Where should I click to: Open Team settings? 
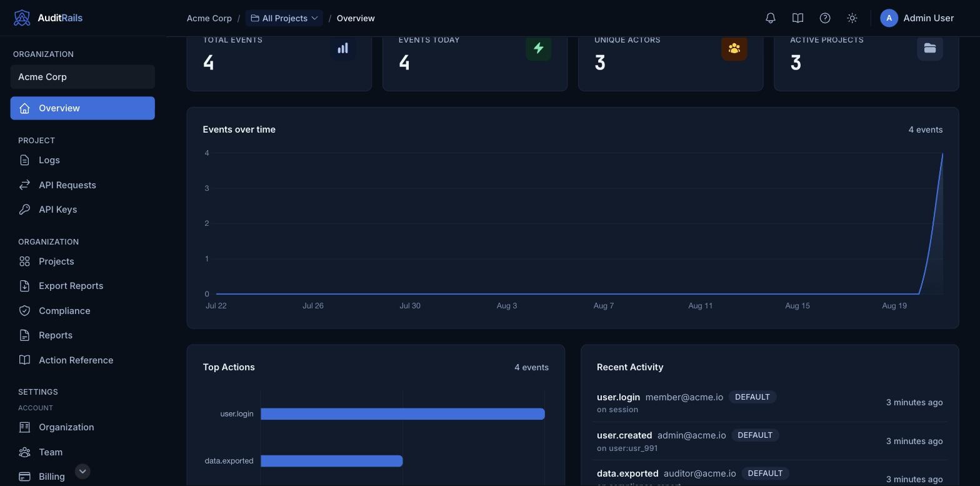(82, 452)
